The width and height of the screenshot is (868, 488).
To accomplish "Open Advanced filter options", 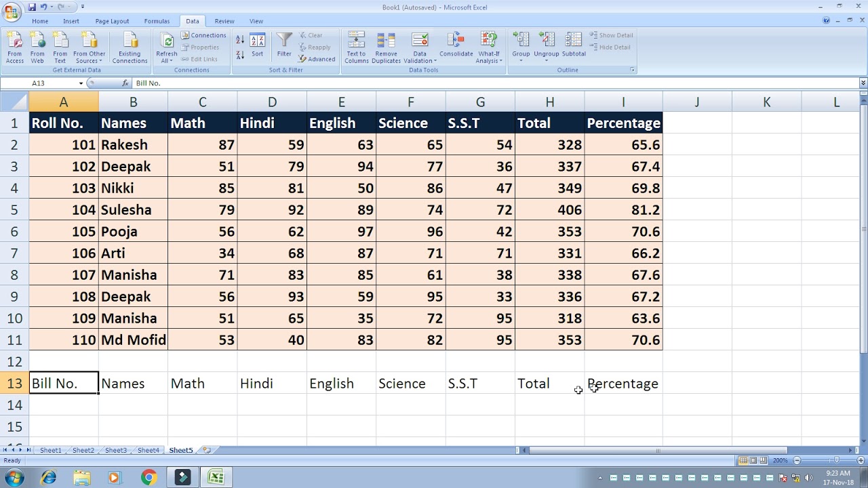I will click(317, 59).
